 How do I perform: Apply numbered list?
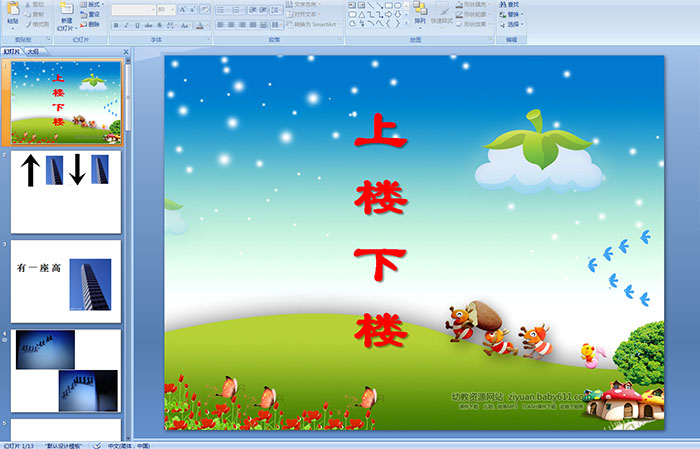point(238,9)
